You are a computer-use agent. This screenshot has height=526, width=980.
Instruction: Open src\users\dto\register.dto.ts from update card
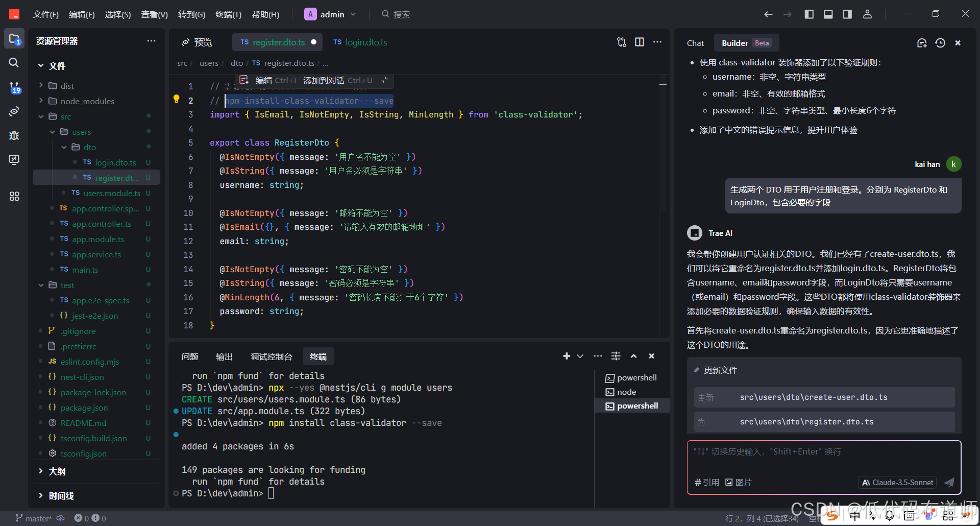[824, 422]
